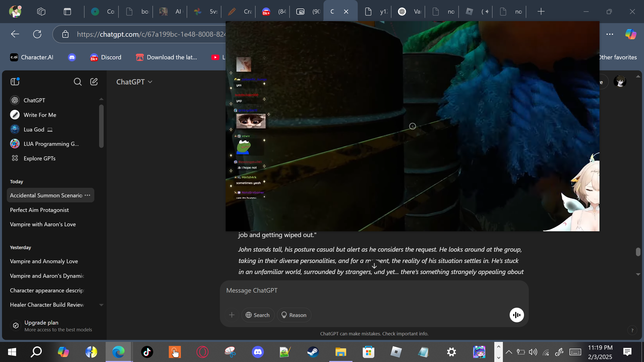Open Windows taskbar search

pyautogui.click(x=36, y=352)
